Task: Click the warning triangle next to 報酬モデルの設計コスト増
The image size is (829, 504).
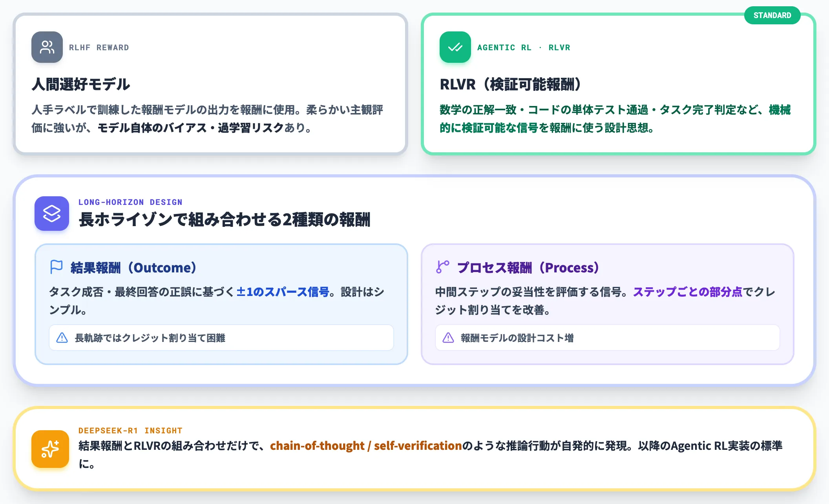Action: (448, 338)
